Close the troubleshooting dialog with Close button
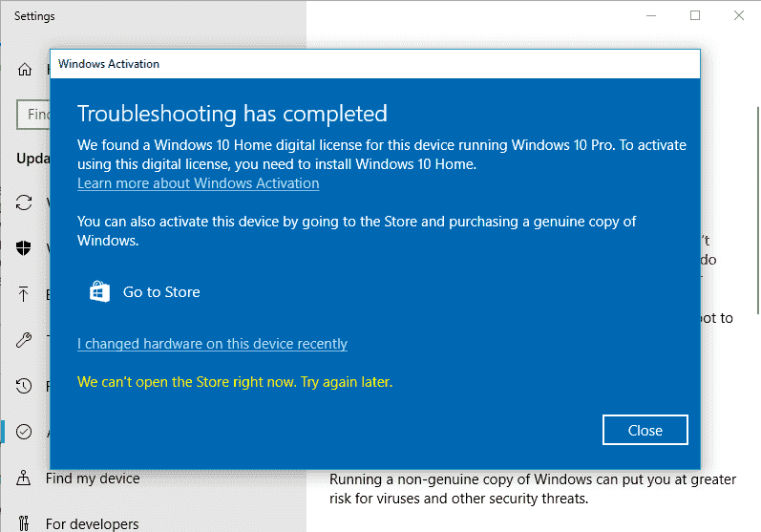 645,430
